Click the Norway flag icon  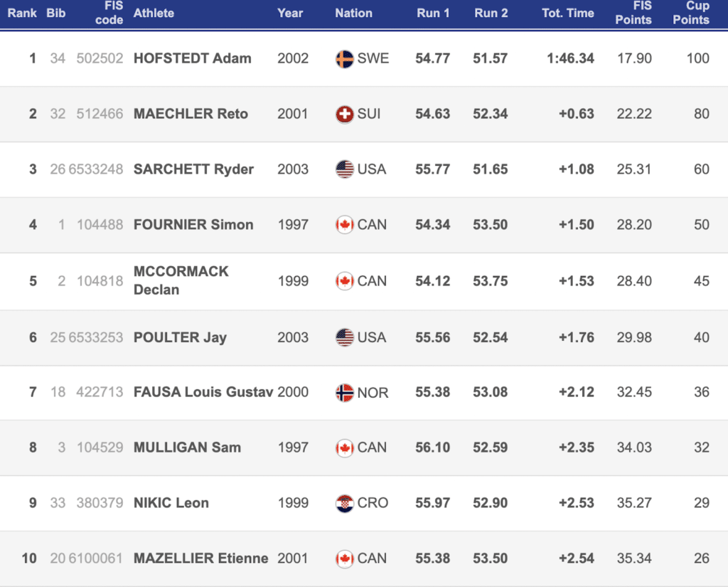[x=345, y=393]
